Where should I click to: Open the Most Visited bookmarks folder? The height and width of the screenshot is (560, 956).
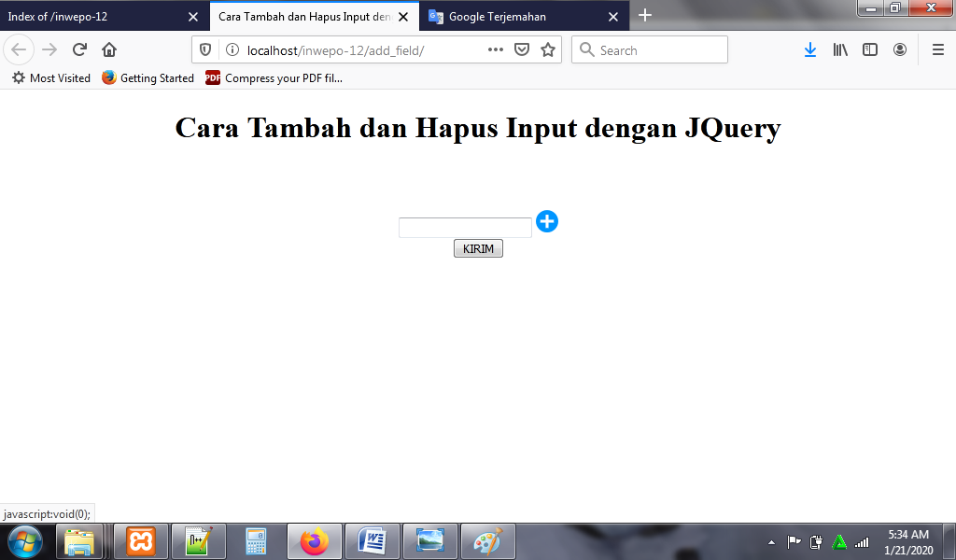(51, 78)
